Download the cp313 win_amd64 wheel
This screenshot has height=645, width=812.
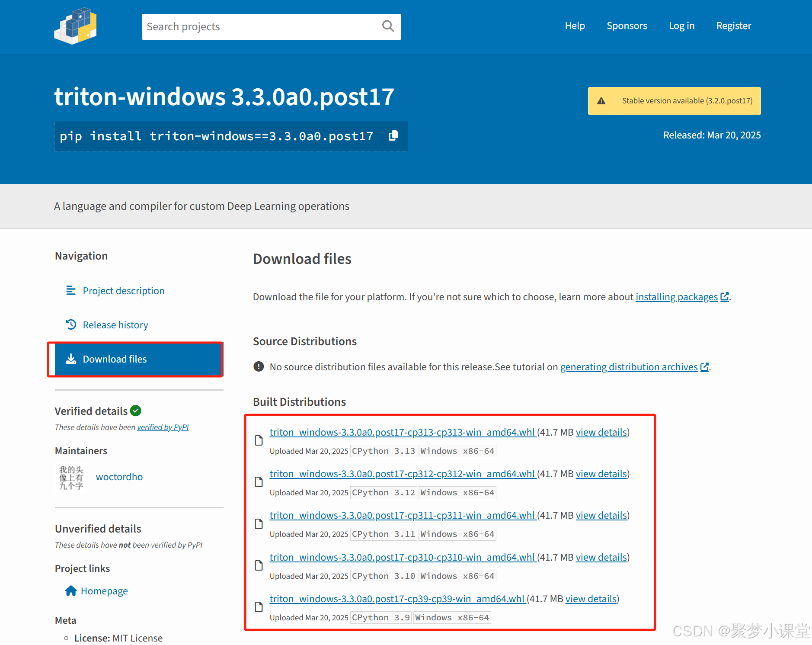coord(403,432)
